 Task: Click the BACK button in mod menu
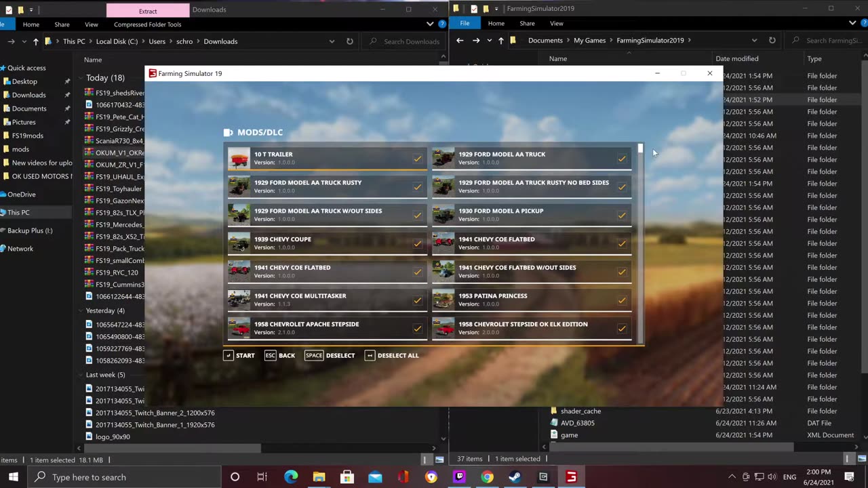coord(280,355)
